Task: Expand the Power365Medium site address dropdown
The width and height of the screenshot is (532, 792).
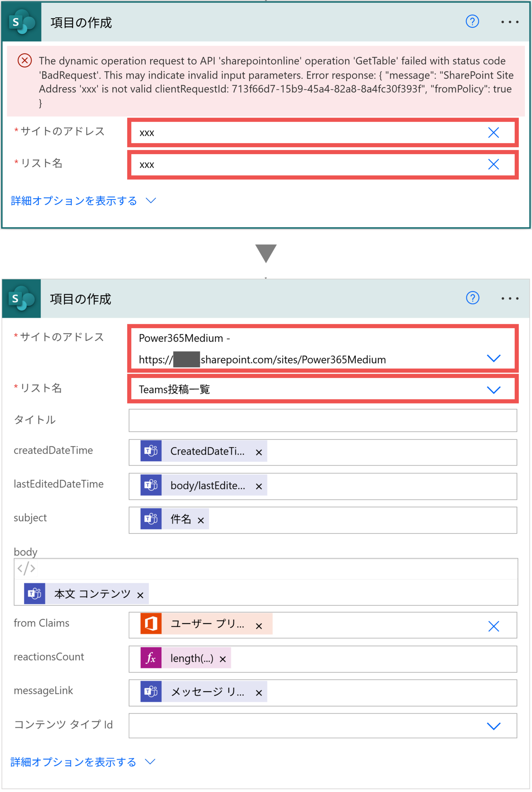Action: coord(493,358)
